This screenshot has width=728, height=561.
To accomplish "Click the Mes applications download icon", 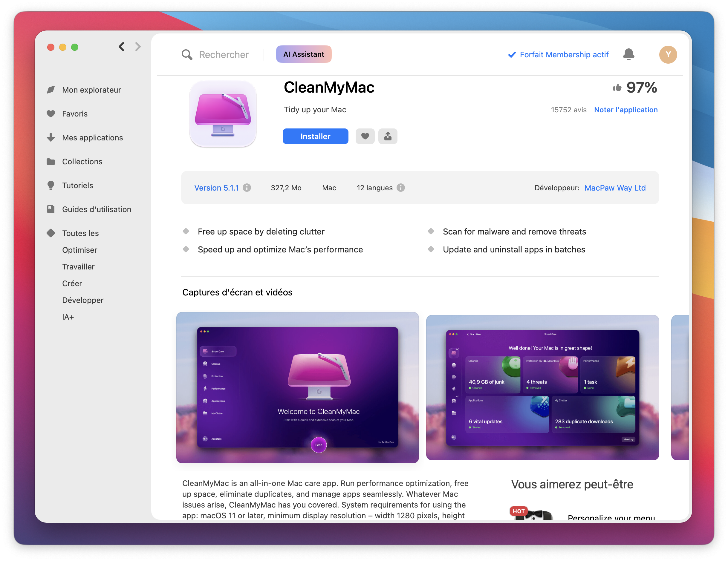I will click(51, 138).
